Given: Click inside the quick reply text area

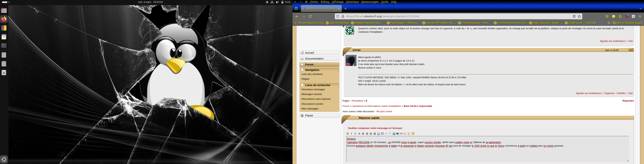Looking at the screenshot, I should tap(487, 149).
